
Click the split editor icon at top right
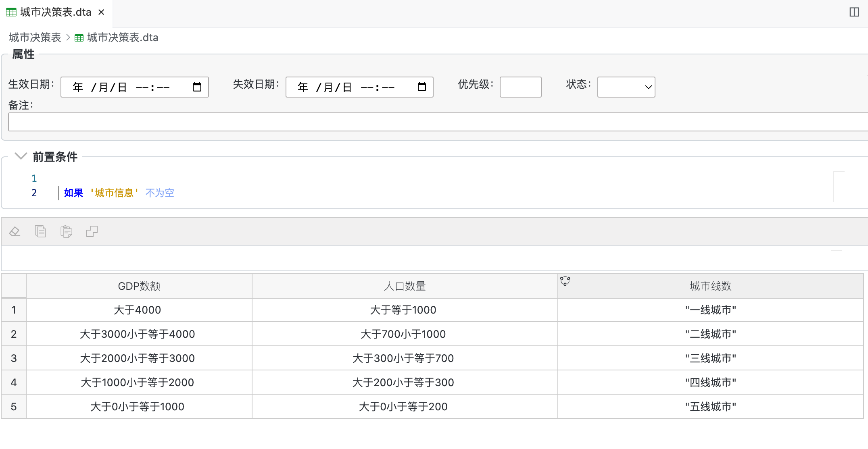[854, 12]
